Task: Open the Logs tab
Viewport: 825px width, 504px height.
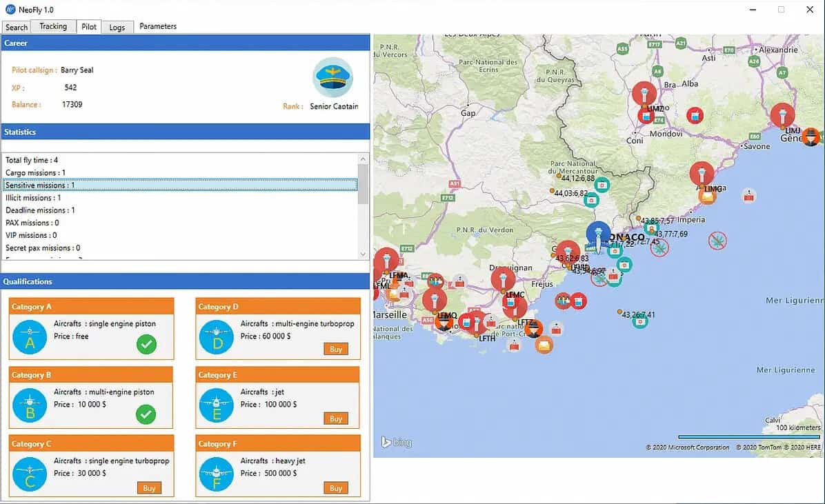Action: pos(117,28)
